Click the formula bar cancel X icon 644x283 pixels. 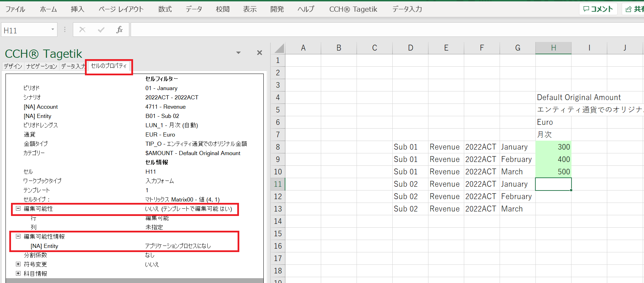[82, 30]
